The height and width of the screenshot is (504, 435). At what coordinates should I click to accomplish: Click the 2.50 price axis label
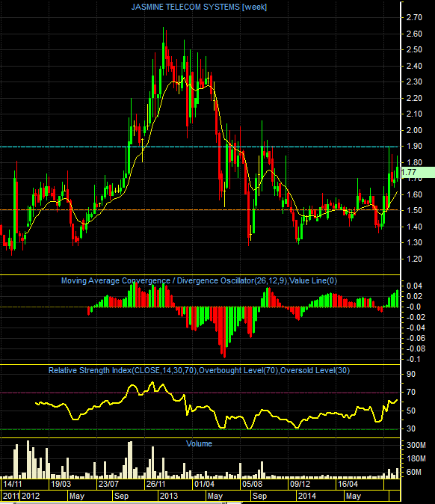click(x=414, y=49)
